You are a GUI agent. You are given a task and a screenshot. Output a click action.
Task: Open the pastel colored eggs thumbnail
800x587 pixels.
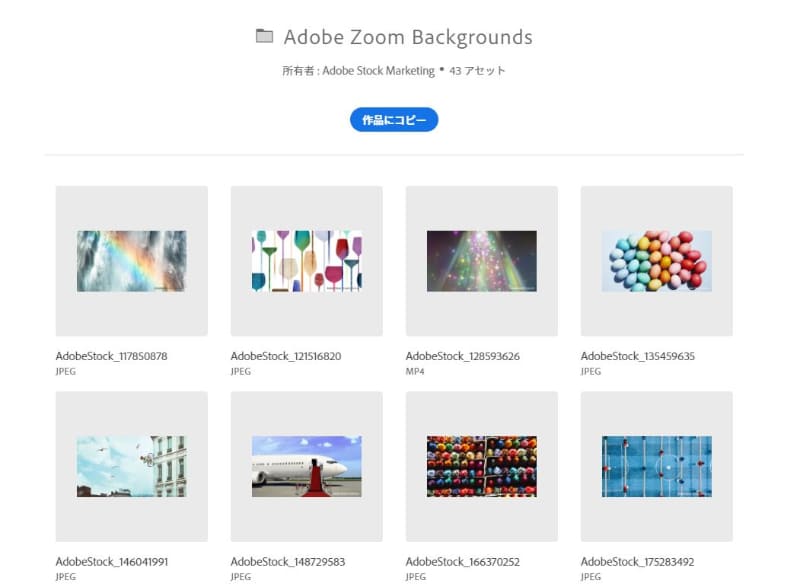point(656,261)
